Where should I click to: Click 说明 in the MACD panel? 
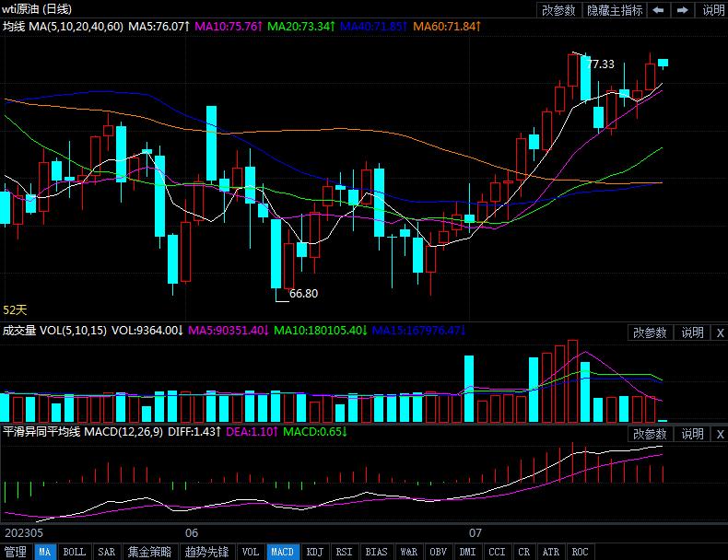pyautogui.click(x=692, y=434)
